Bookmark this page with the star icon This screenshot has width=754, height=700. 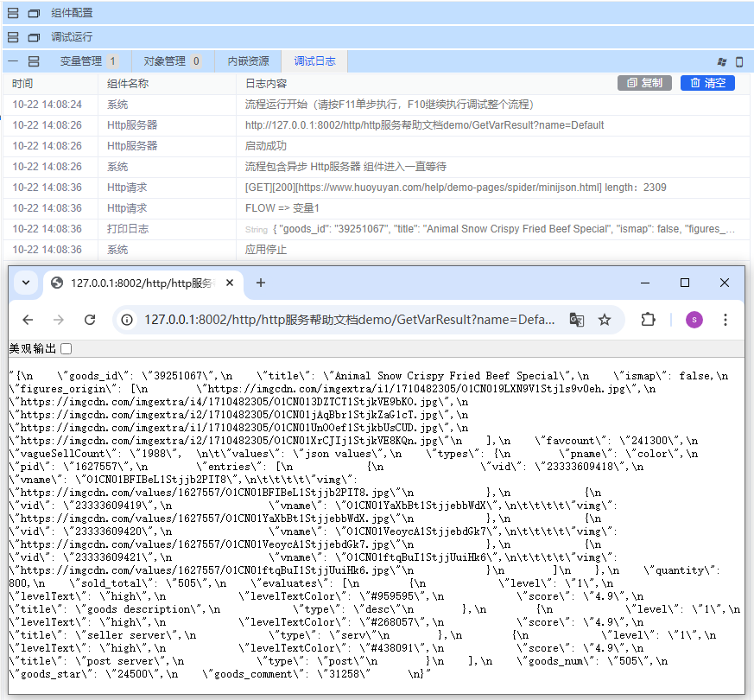(x=605, y=320)
